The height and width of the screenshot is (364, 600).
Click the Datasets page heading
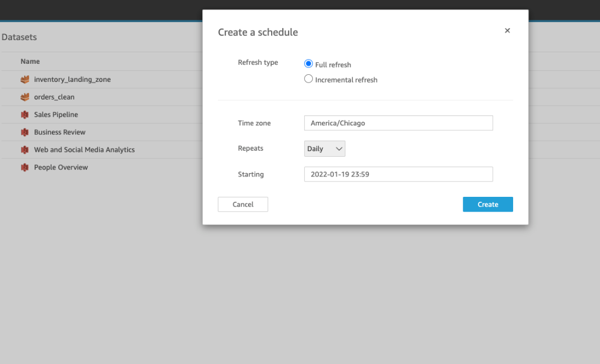click(19, 37)
